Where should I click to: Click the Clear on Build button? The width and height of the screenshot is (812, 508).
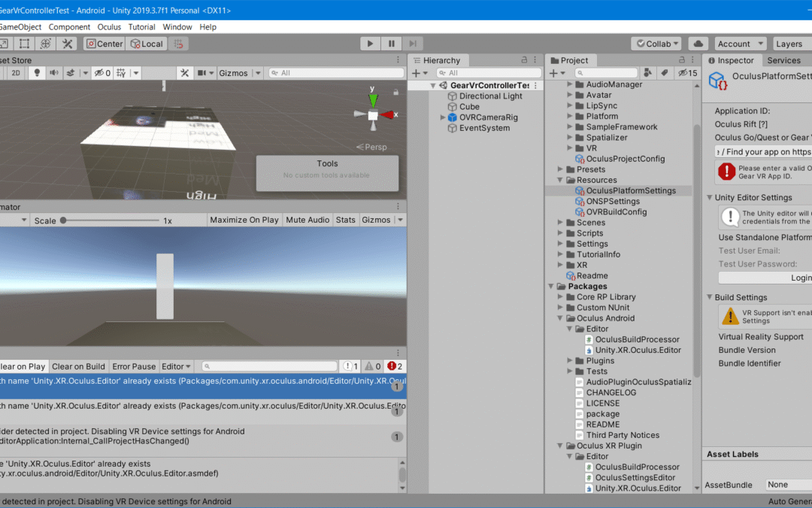[78, 367]
